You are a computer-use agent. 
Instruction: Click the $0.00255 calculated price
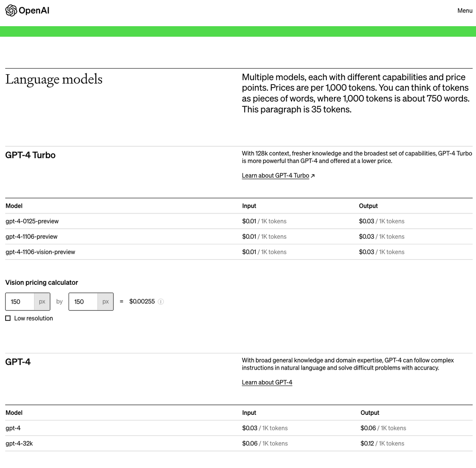[142, 301]
